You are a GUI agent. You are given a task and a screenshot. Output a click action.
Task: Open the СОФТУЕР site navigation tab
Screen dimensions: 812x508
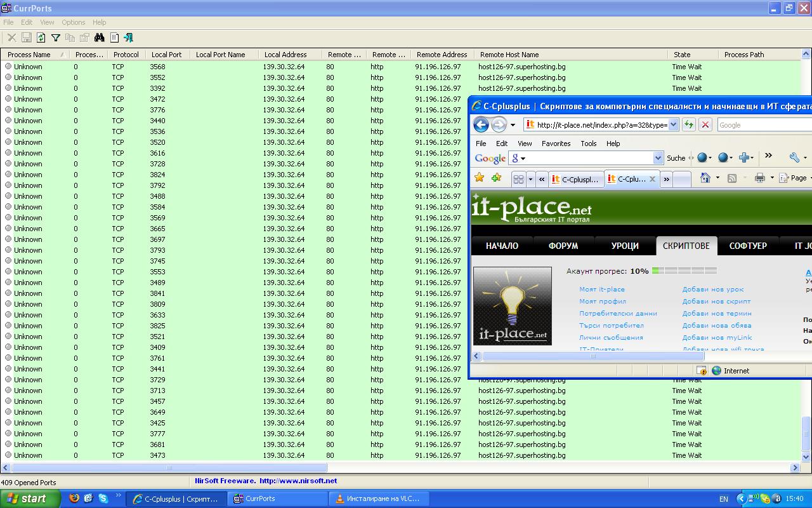(x=748, y=246)
